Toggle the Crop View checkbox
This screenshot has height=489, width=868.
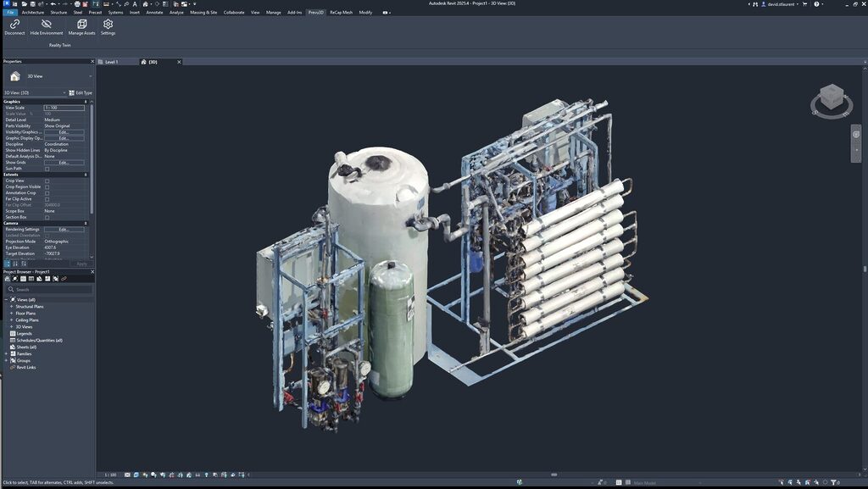click(47, 180)
